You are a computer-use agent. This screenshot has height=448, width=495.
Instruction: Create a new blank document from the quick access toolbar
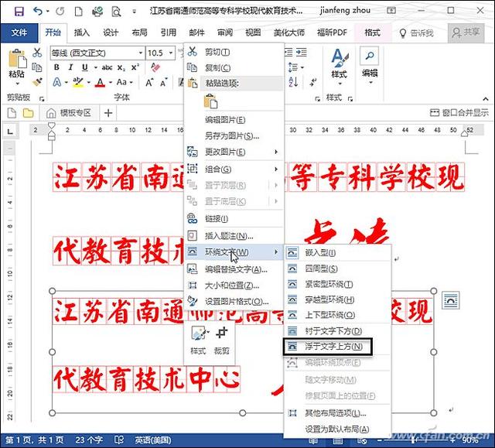pos(78,12)
